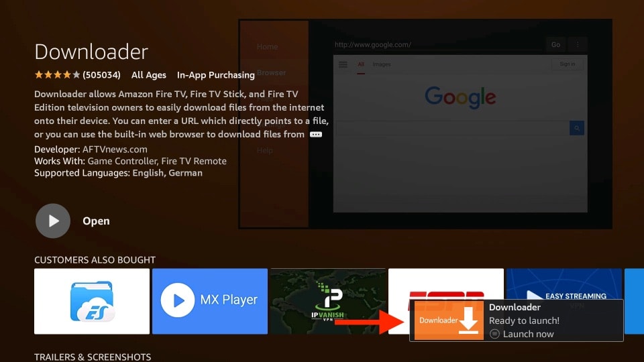Open the IPVanish VPN app tile
Viewport: 644px width, 362px height.
pyautogui.click(x=328, y=301)
